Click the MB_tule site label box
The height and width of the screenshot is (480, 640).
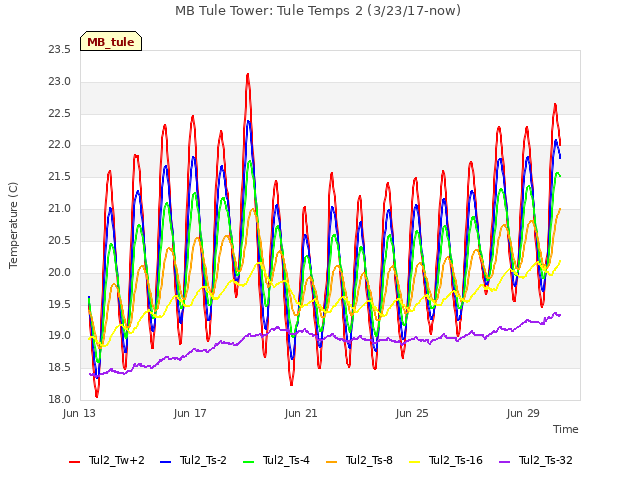[x=111, y=41]
